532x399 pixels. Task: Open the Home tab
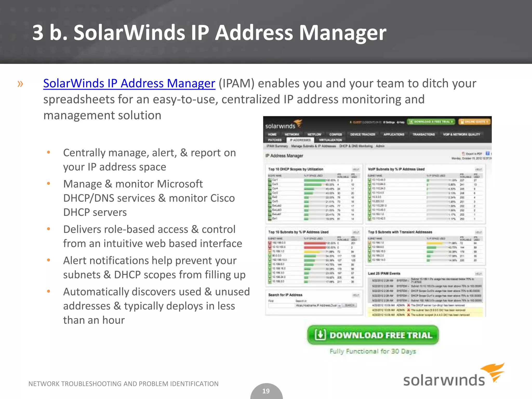[272, 134]
